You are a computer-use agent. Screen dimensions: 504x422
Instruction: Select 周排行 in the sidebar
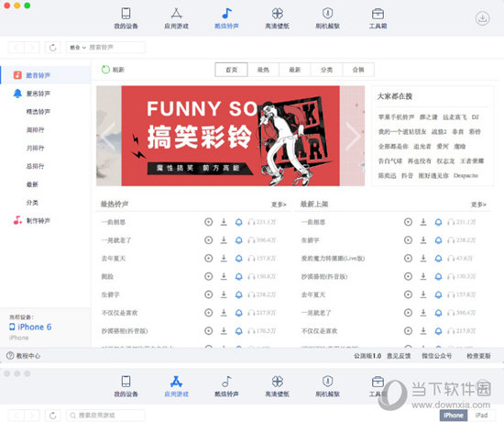pyautogui.click(x=36, y=129)
